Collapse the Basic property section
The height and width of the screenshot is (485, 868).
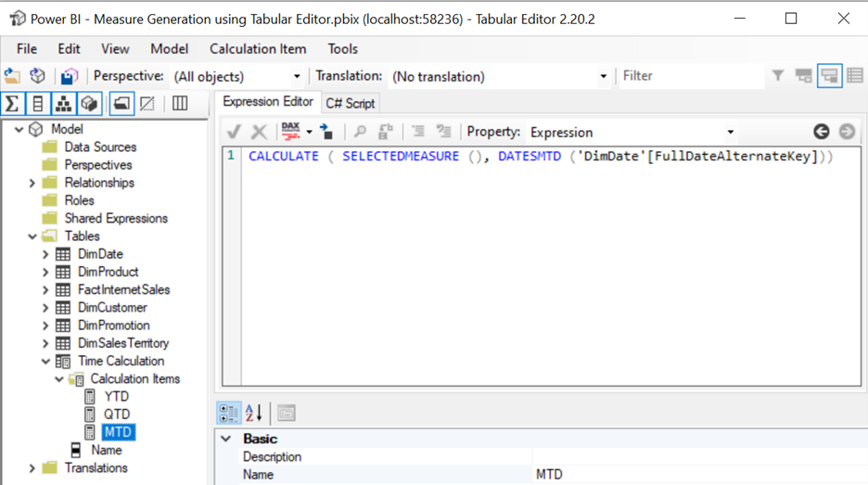(x=226, y=439)
